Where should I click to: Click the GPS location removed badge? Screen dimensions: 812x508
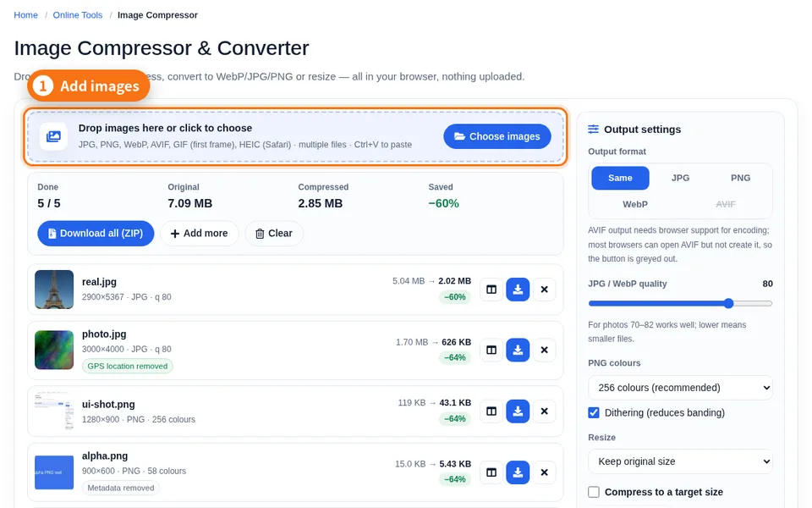pos(128,366)
